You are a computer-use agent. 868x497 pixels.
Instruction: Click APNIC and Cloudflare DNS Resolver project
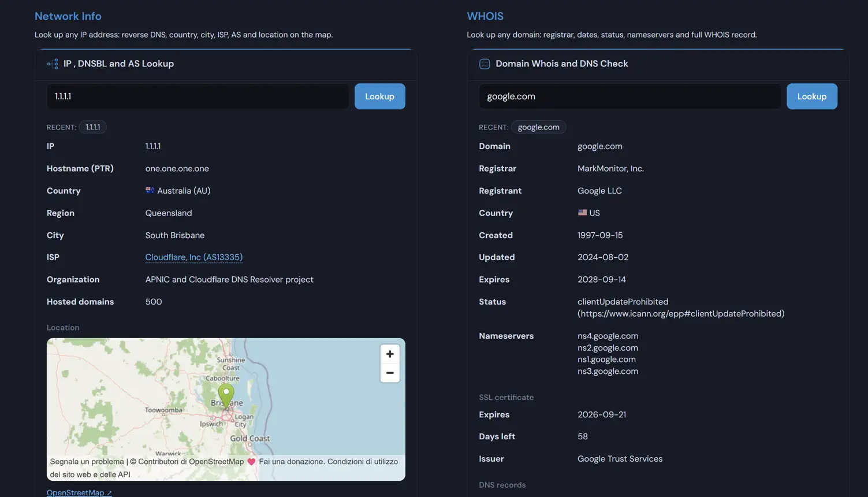tap(229, 280)
